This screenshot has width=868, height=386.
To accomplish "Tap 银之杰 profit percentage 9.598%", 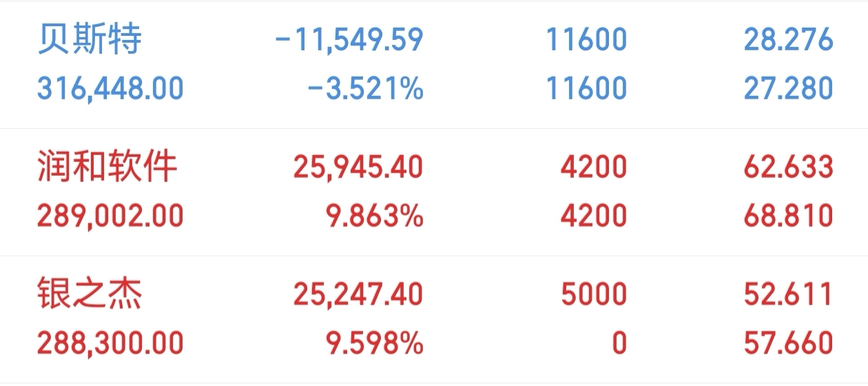I will 373,343.
